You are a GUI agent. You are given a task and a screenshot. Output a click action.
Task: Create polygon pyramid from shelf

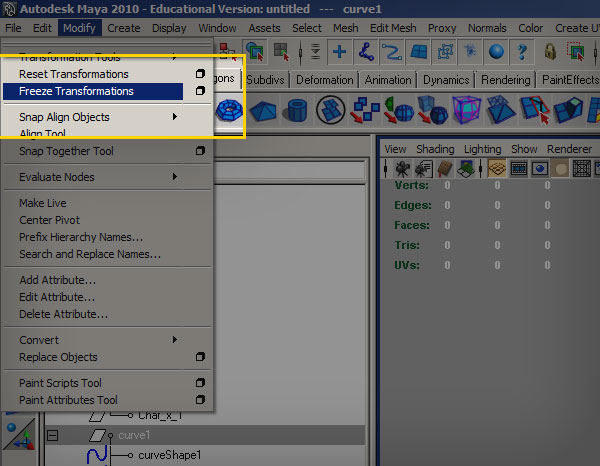[263, 111]
